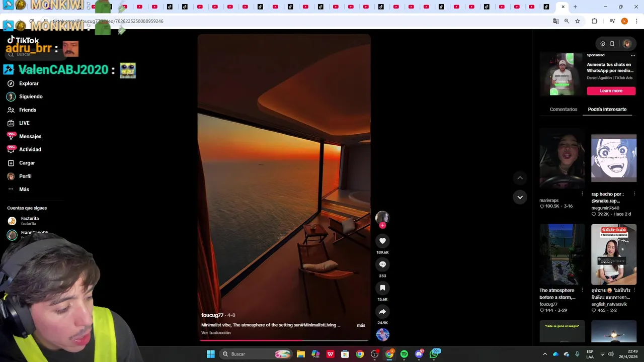Viewport: 644px width, 362px height.
Task: Seek using the video progress bar
Action: coord(284,340)
